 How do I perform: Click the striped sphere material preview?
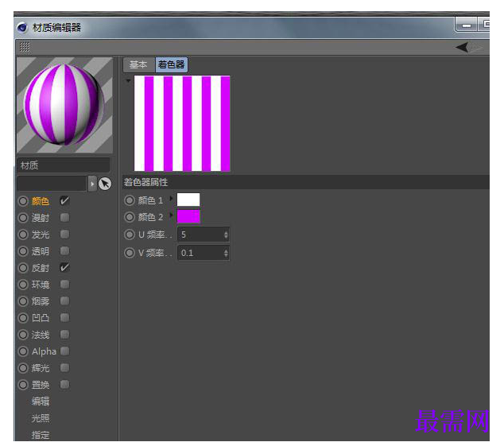[x=64, y=105]
